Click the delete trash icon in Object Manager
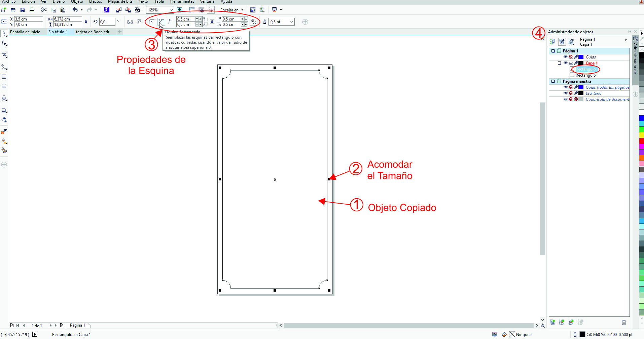The image size is (644, 339). (x=624, y=322)
